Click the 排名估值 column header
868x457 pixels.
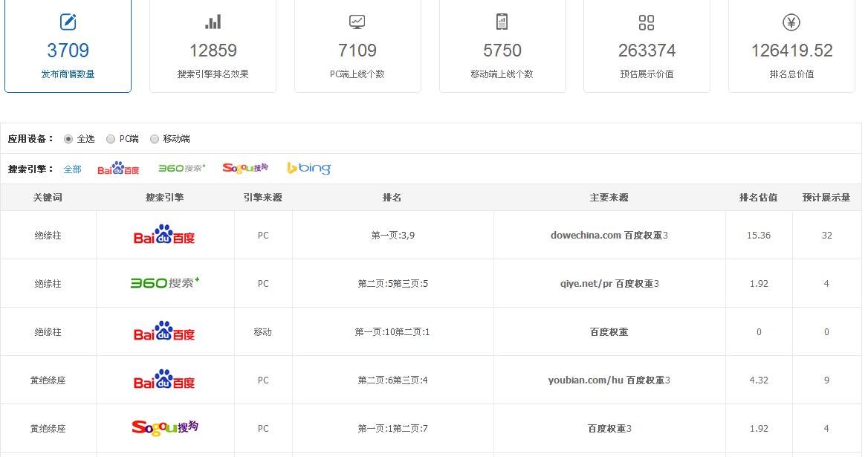click(758, 198)
